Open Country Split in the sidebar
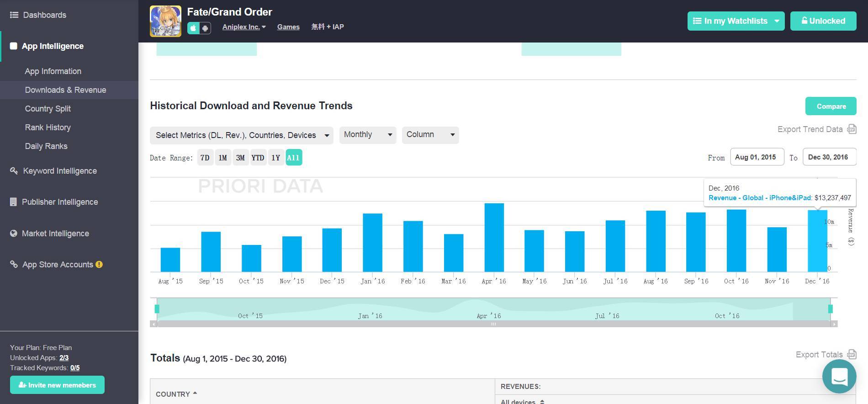 coord(48,109)
